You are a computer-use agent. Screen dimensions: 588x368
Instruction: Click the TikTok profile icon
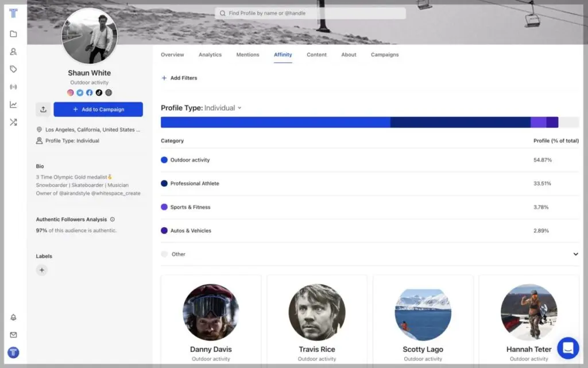tap(98, 92)
